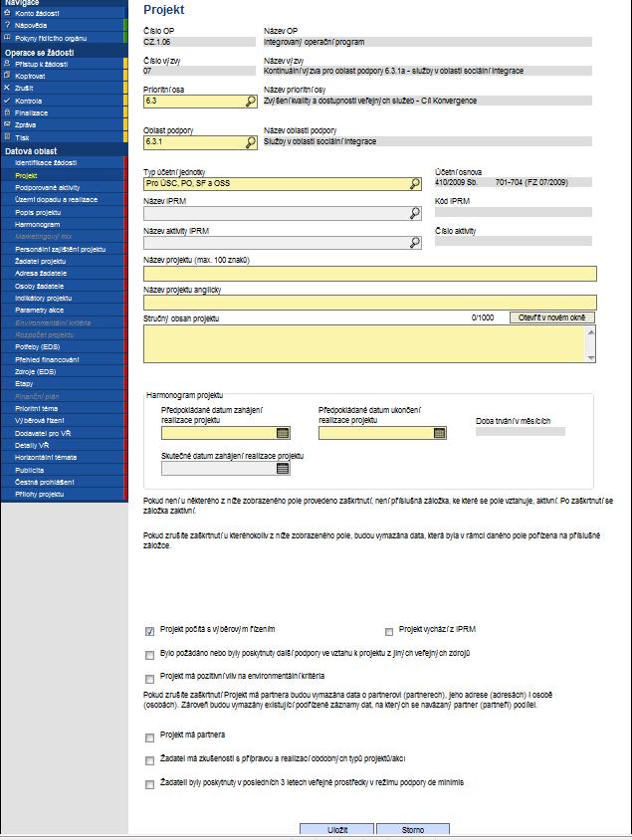The width and height of the screenshot is (632, 840).
Task: Click textarea scrollbar up arrow
Action: [x=591, y=332]
